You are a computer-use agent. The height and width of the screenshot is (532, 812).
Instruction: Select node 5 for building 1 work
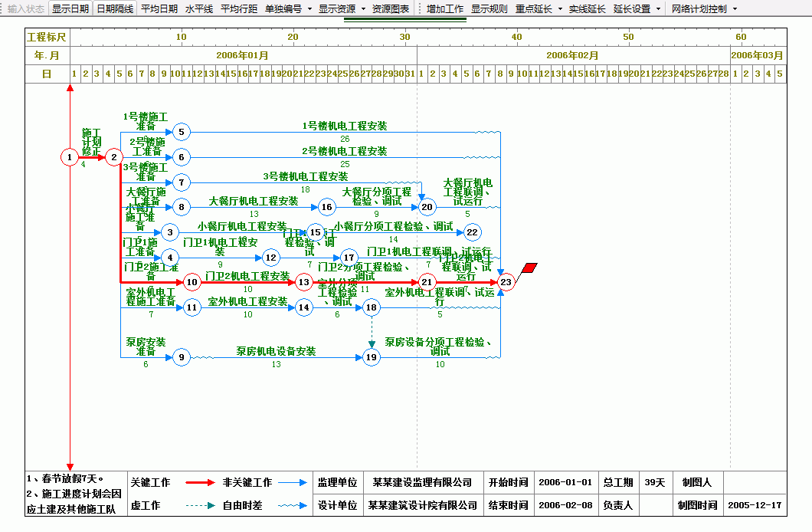click(x=181, y=133)
